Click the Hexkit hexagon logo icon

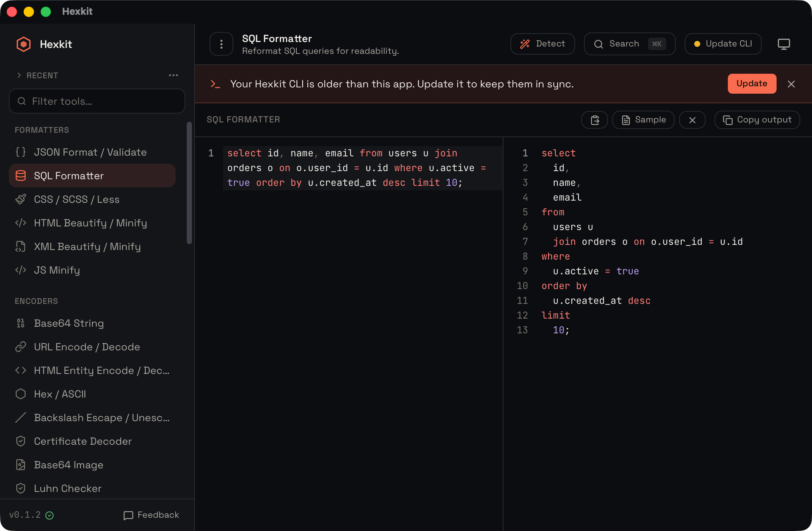pos(24,44)
